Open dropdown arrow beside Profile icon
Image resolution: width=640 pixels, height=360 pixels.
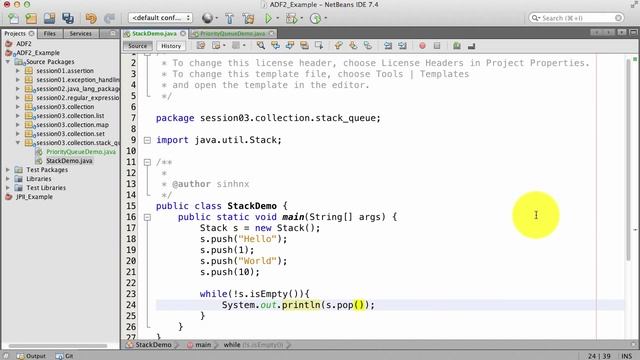(325, 18)
